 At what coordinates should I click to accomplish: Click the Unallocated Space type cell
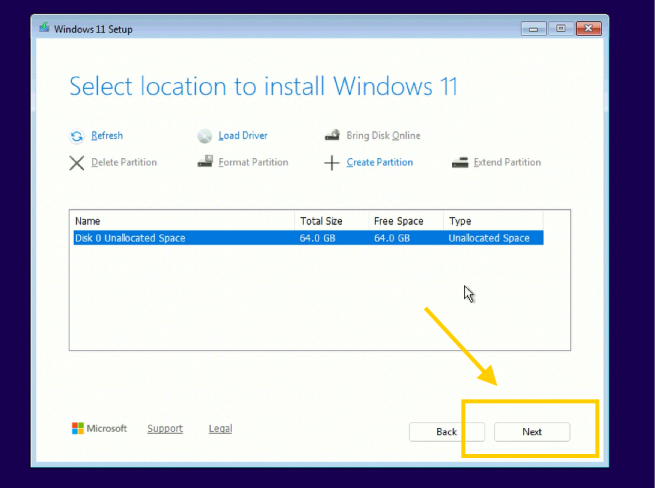[x=489, y=238]
